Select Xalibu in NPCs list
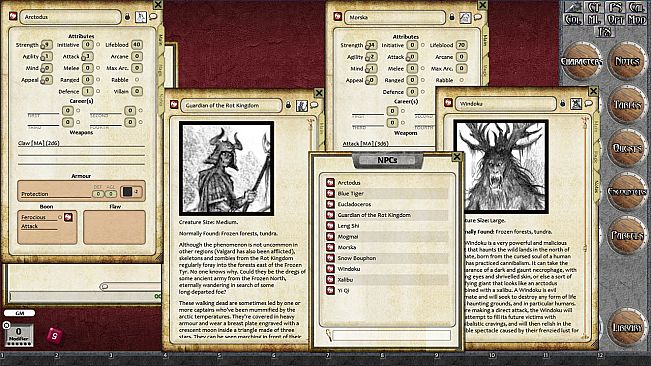Screen dimensions: 651x366 tap(387, 280)
